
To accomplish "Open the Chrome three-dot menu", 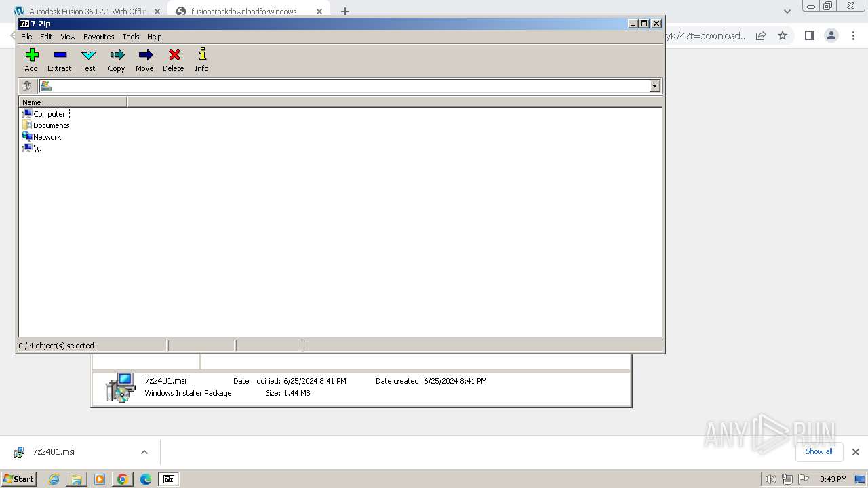I will 853,35.
